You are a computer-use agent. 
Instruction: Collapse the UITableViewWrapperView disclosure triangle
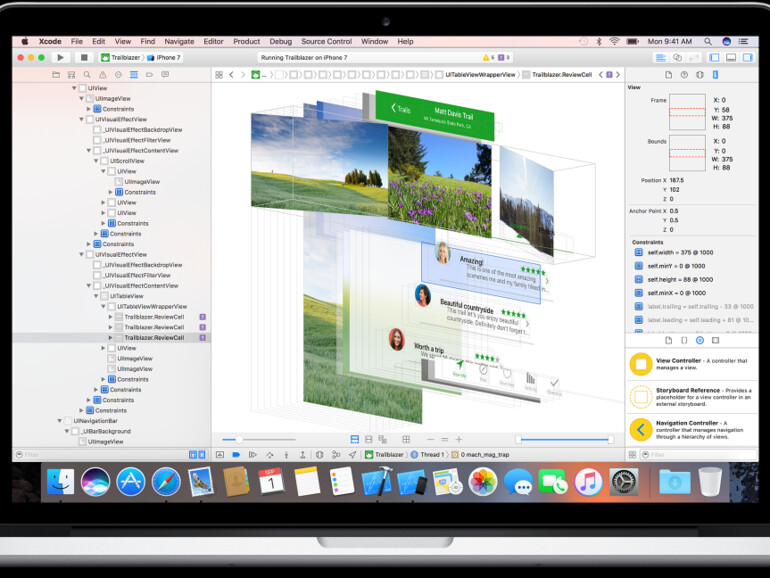104,306
